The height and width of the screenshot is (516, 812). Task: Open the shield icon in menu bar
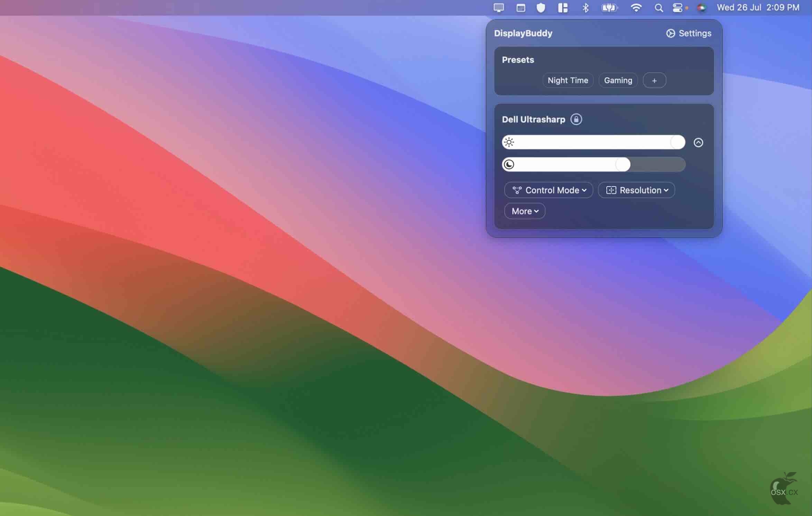[541, 8]
